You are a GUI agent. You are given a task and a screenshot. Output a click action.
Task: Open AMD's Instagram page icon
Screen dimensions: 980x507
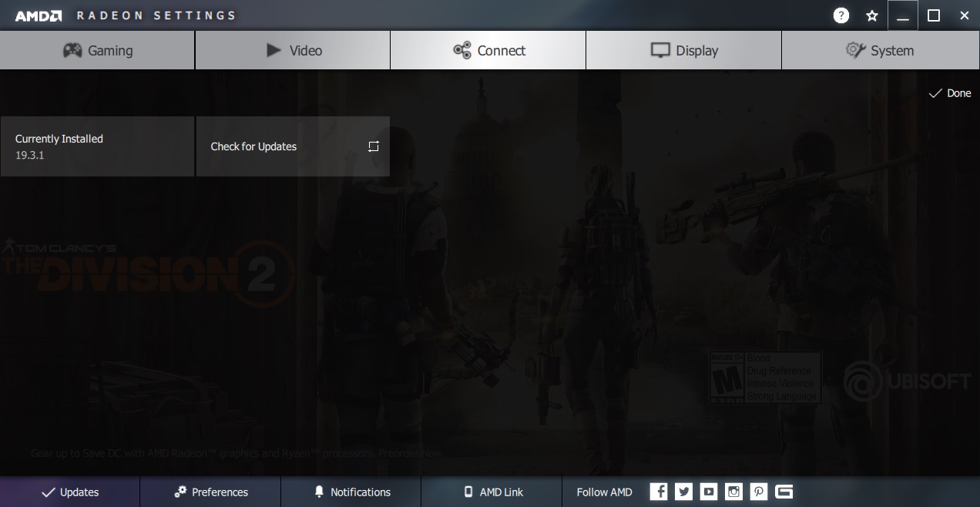(x=733, y=492)
